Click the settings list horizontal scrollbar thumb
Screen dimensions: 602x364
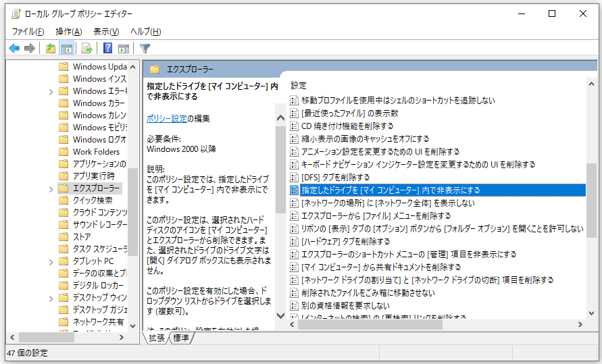click(x=370, y=324)
